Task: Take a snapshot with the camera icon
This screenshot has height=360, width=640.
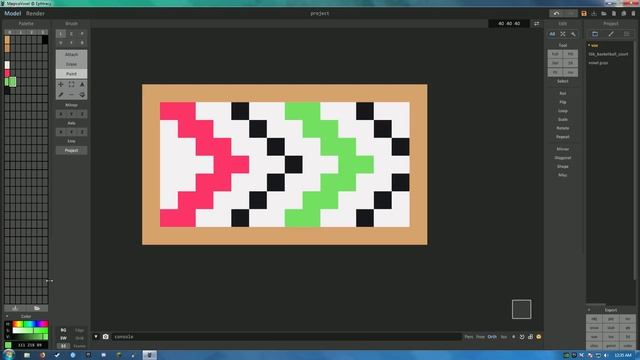Action: point(106,337)
